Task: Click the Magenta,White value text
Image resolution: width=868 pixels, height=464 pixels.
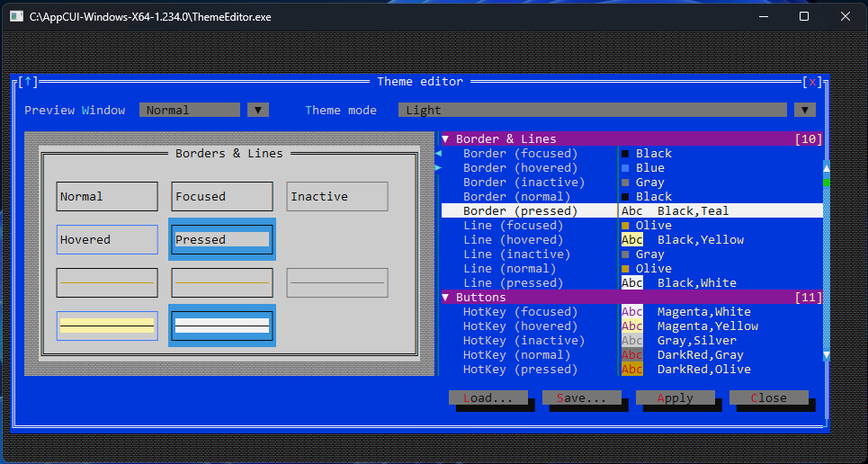Action: (x=704, y=312)
